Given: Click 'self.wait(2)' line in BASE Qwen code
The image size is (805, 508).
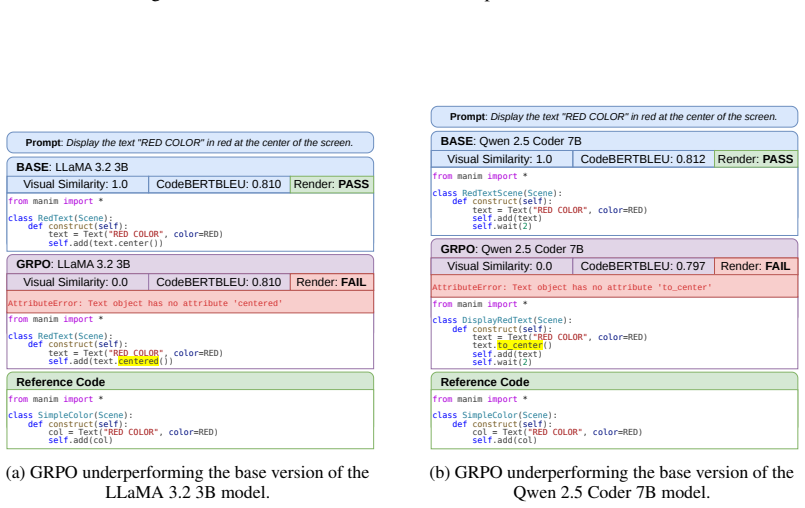Looking at the screenshot, I should (502, 226).
